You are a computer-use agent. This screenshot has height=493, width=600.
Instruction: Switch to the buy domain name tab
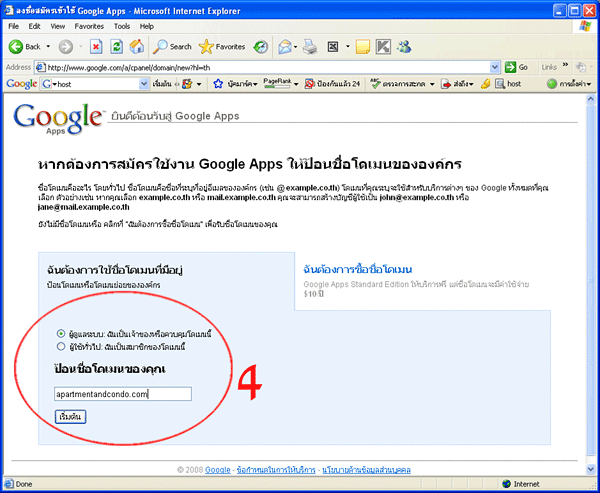tap(357, 269)
